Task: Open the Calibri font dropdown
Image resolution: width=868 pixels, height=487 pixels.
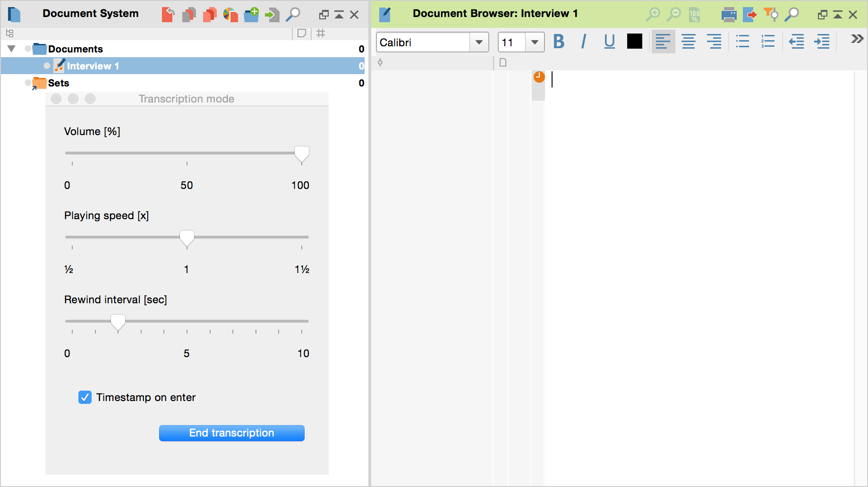Action: (x=479, y=42)
